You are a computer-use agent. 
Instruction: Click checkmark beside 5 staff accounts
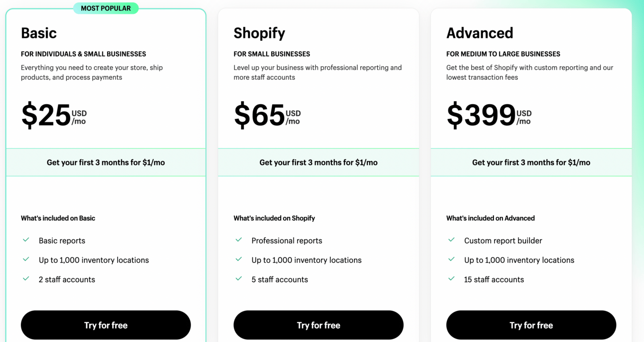tap(239, 279)
